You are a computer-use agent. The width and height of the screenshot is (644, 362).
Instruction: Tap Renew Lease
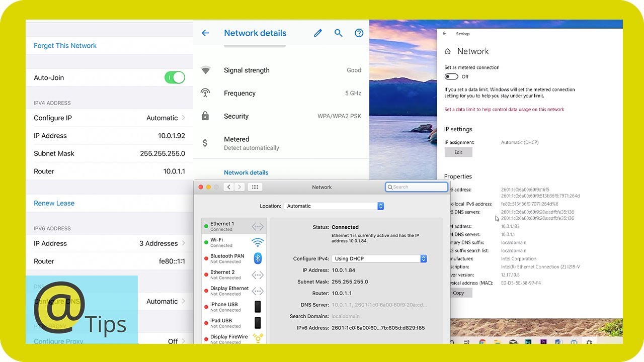(54, 204)
